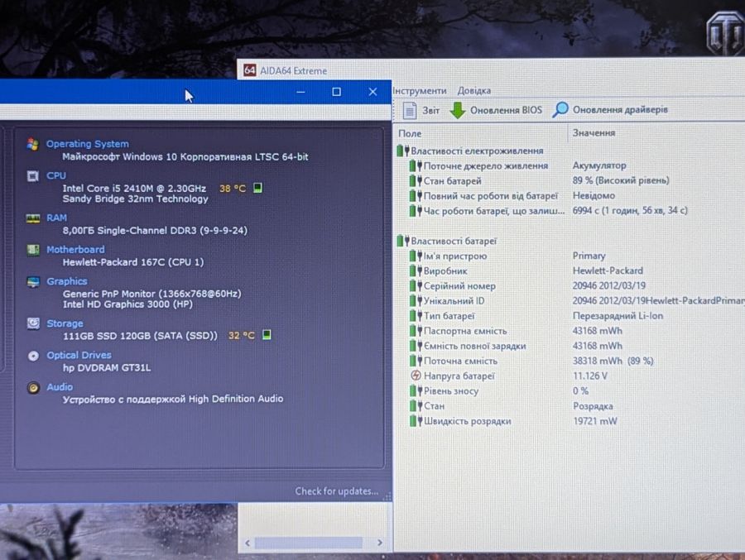The image size is (745, 560).
Task: Open the Storage section link
Action: [x=65, y=323]
